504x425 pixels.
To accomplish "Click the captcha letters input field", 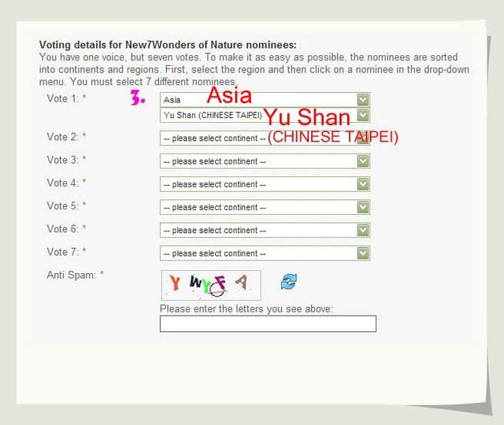I will [268, 323].
